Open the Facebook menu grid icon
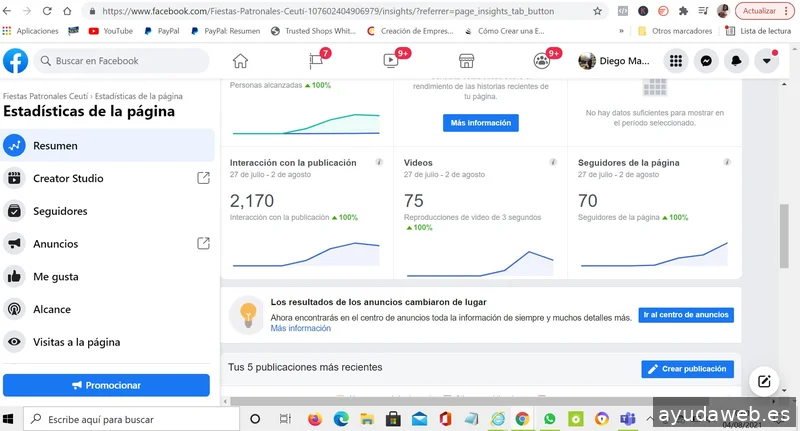The height and width of the screenshot is (431, 800). (x=676, y=61)
